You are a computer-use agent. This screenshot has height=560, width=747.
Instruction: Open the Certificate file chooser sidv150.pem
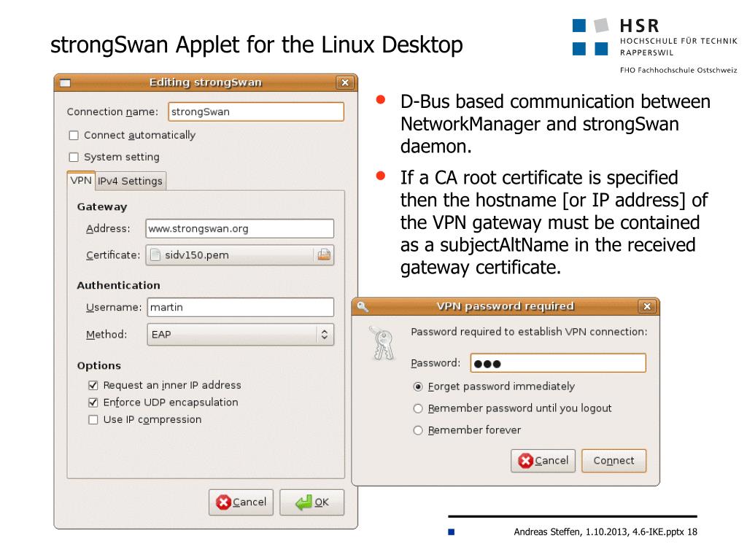coord(239,255)
